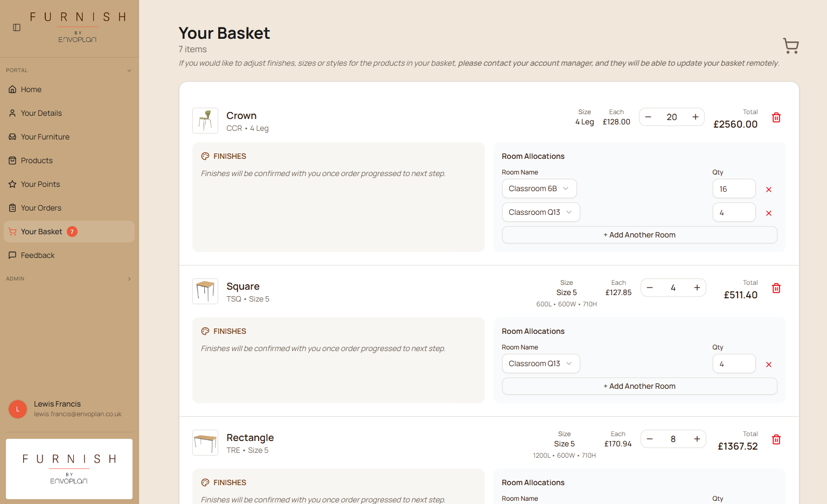Click the Square total £511.40
The width and height of the screenshot is (827, 504).
click(741, 295)
